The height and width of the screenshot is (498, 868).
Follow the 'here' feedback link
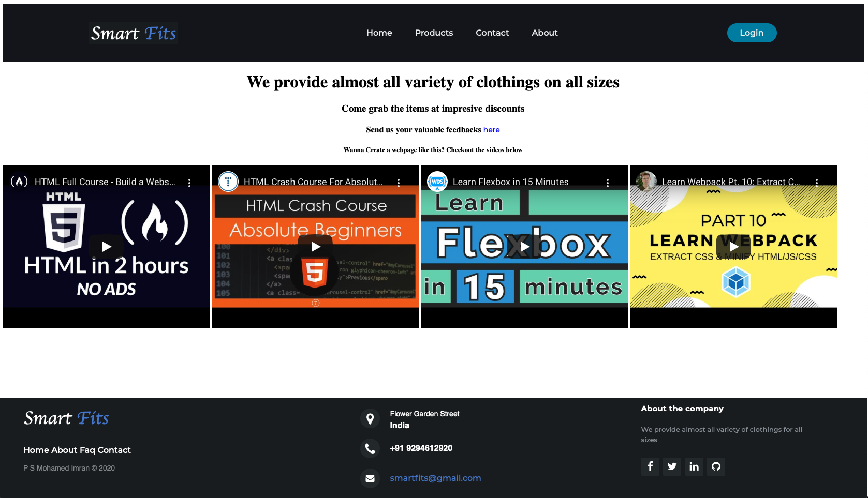point(491,130)
